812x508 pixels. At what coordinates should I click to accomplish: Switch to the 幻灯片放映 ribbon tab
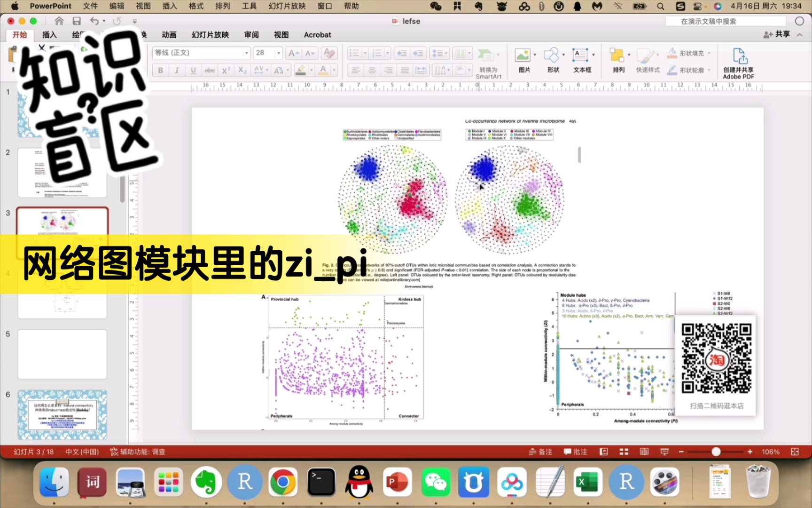[210, 35]
